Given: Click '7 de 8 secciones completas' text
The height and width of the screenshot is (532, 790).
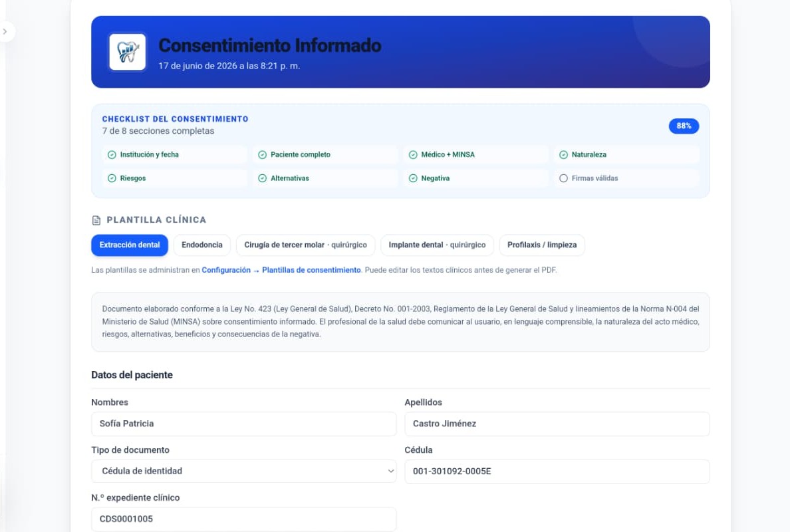Looking at the screenshot, I should coord(158,131).
